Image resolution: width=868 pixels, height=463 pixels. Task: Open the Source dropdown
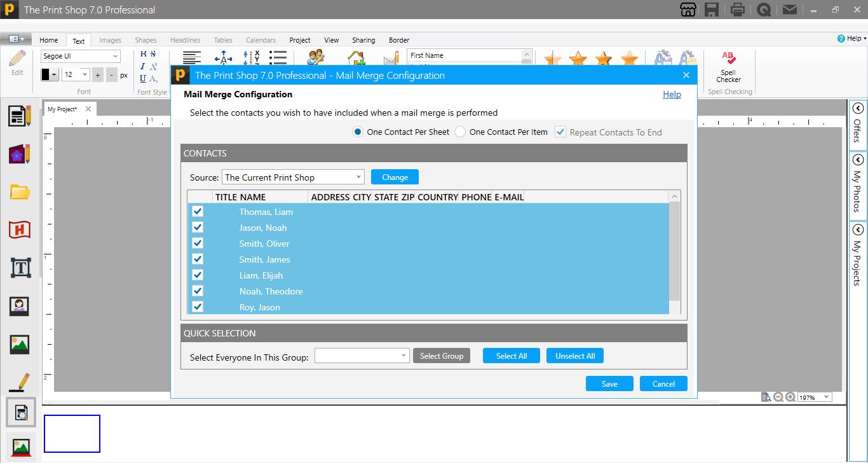(293, 177)
